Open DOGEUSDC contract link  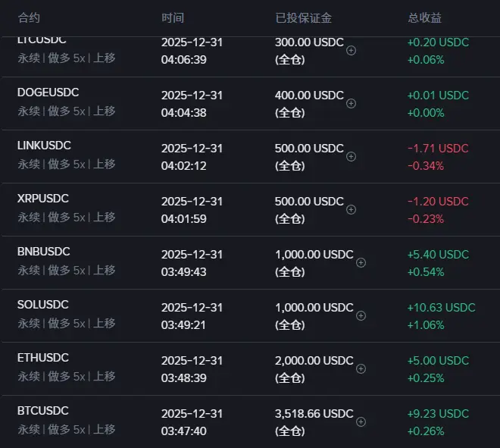tap(48, 92)
